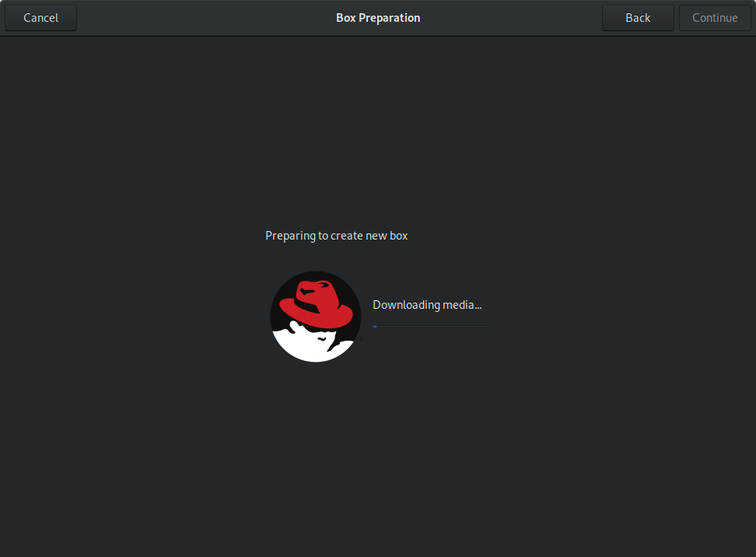Click the Red Hat logo icon
The height and width of the screenshot is (557, 756).
(x=316, y=317)
